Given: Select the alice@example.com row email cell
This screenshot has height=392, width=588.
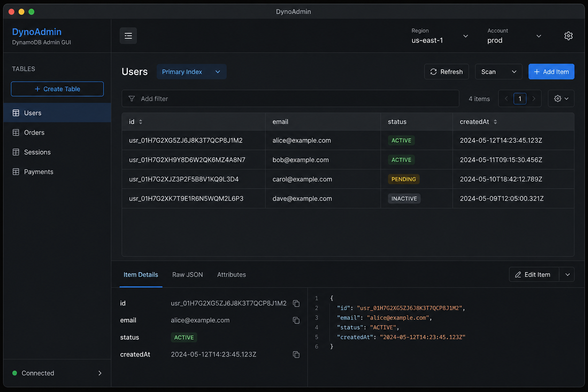Looking at the screenshot, I should point(323,140).
